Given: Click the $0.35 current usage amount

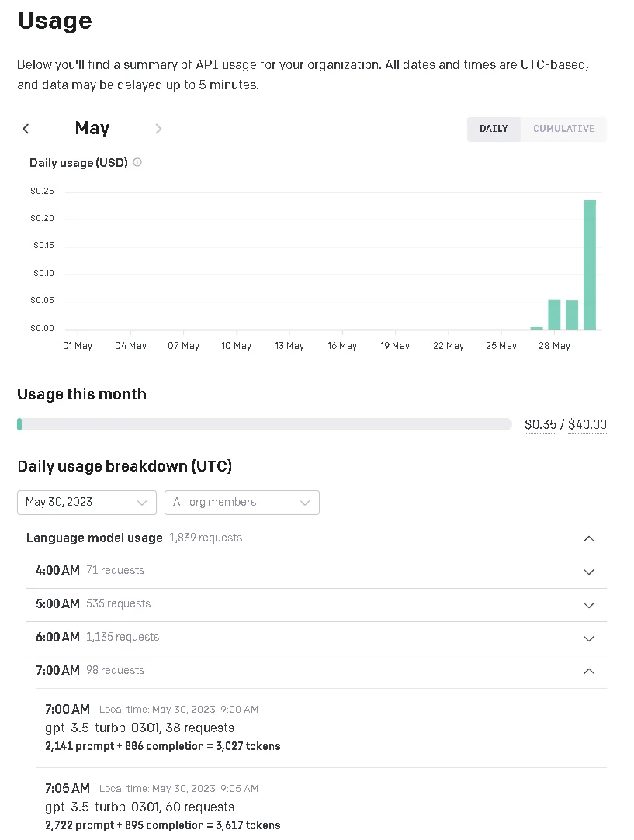Looking at the screenshot, I should (540, 425).
